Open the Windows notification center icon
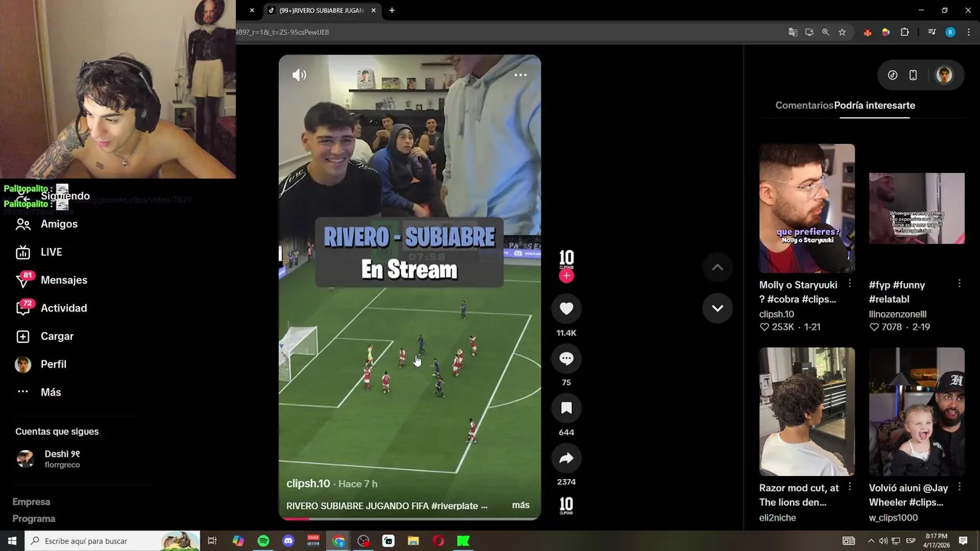The image size is (980, 551). click(963, 541)
